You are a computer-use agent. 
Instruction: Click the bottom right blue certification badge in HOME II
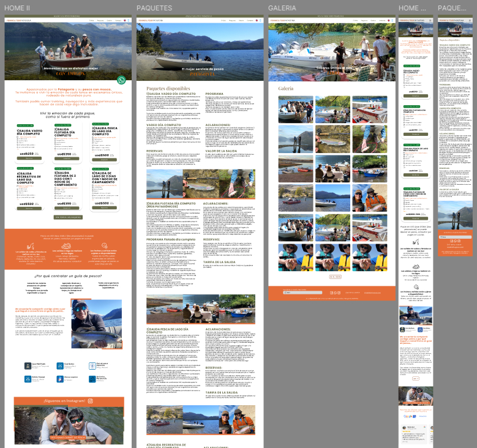point(92,379)
